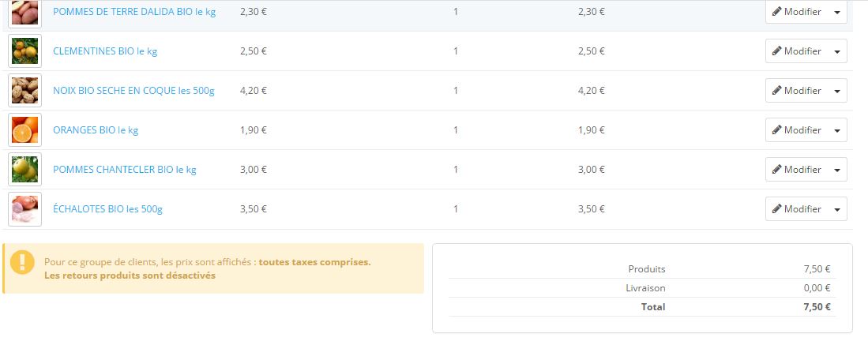Open POMMES DE TERRE DALIDA BIO link

(133, 12)
